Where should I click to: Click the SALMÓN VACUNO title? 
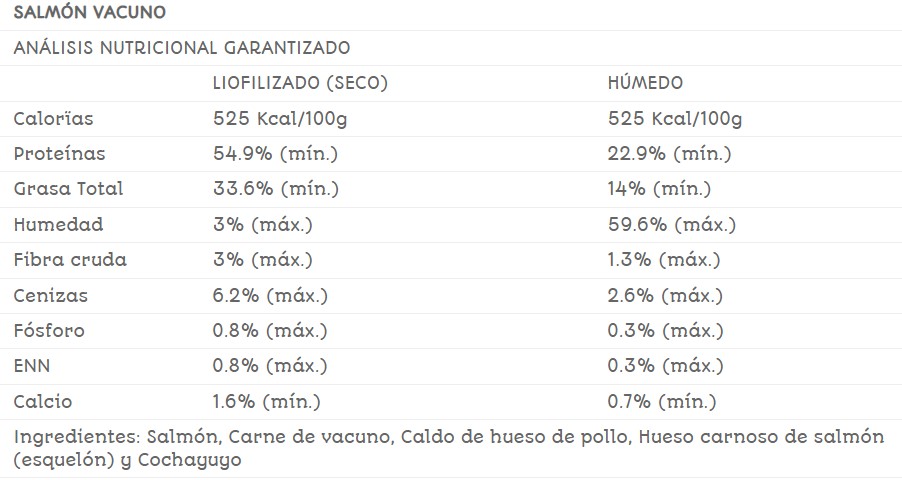[90, 13]
